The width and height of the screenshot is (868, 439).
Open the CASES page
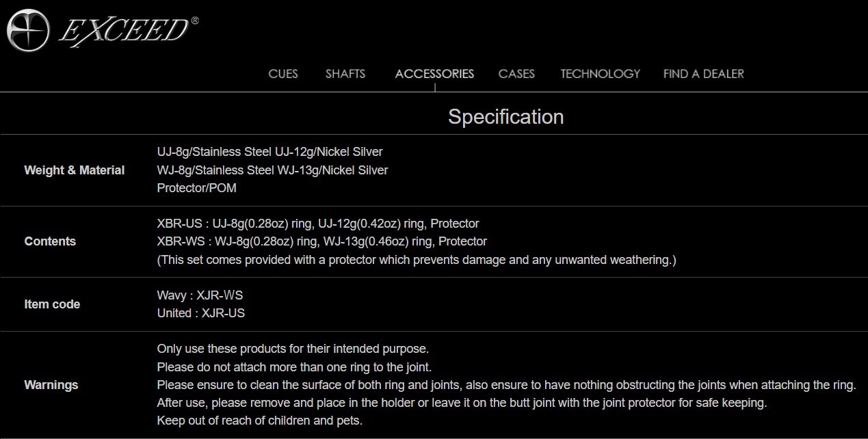(x=516, y=74)
